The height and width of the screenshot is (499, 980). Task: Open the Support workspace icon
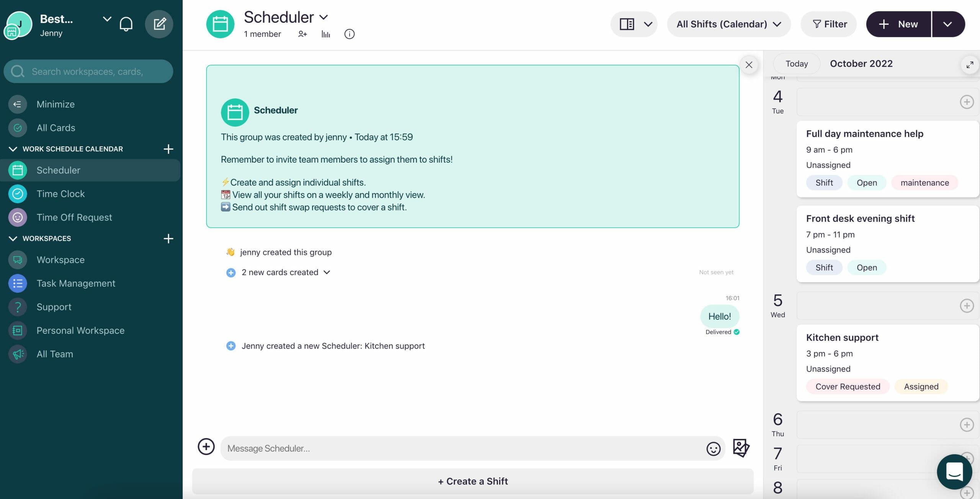[18, 307]
